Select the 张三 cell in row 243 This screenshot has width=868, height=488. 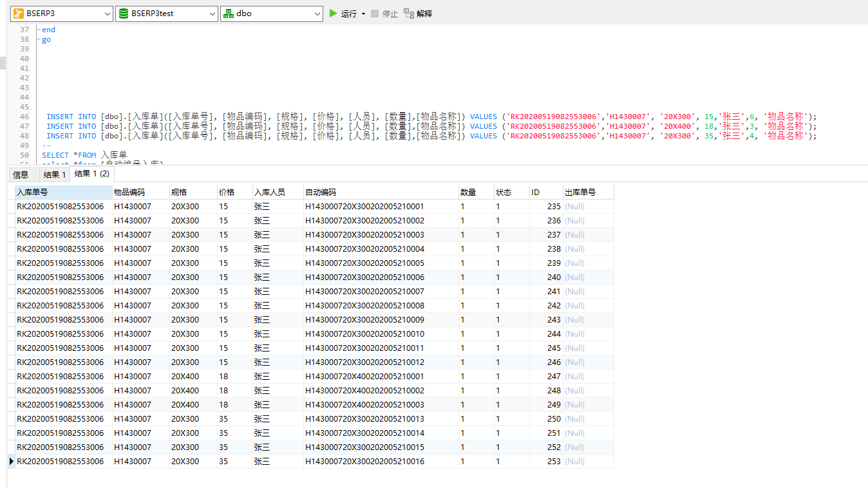(x=278, y=319)
